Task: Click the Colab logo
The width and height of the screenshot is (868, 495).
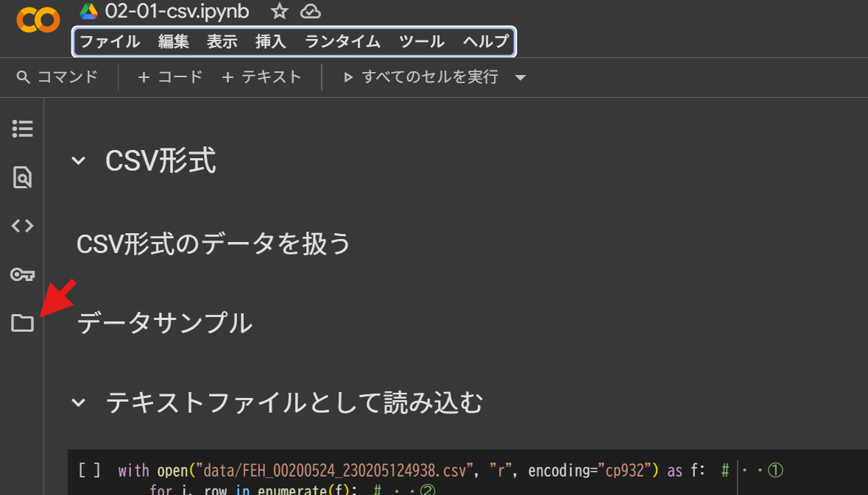Action: click(x=38, y=20)
